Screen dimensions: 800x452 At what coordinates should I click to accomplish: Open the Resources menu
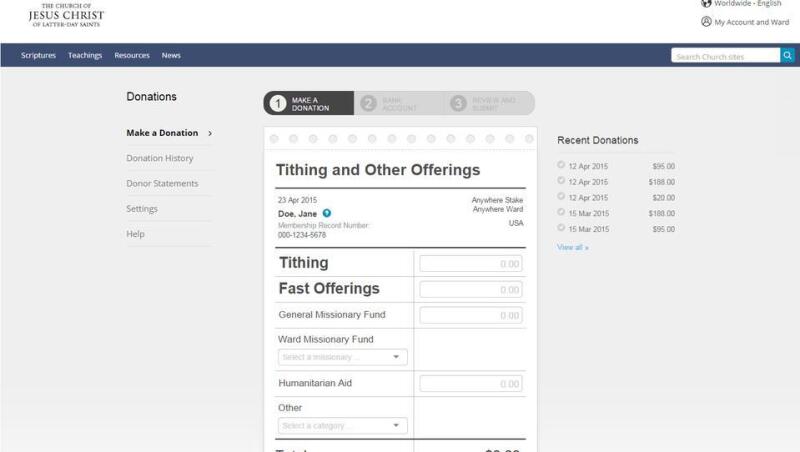[131, 55]
